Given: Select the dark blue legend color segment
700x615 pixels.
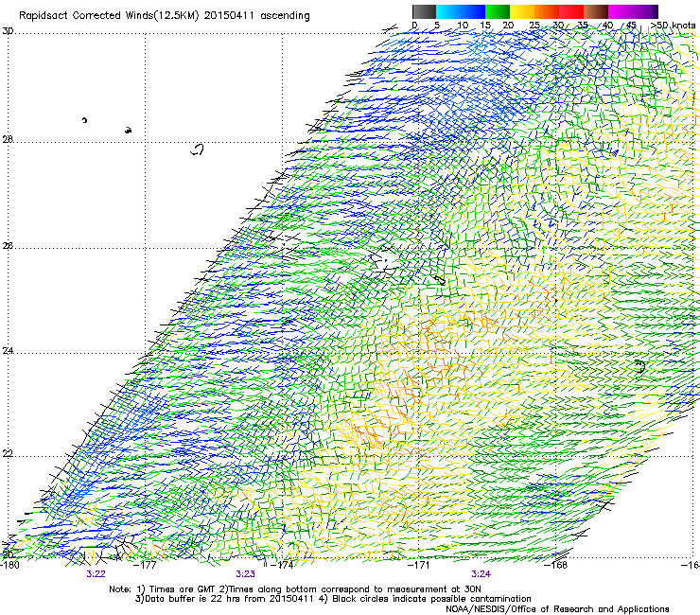Looking at the screenshot, I should 473,11.
